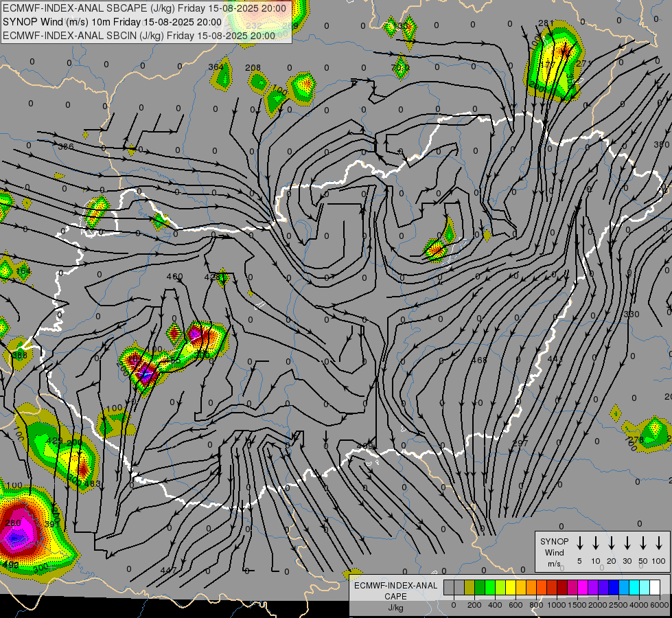Click the 'J/kg' unit label in legend
The image size is (672, 618).
395,608
